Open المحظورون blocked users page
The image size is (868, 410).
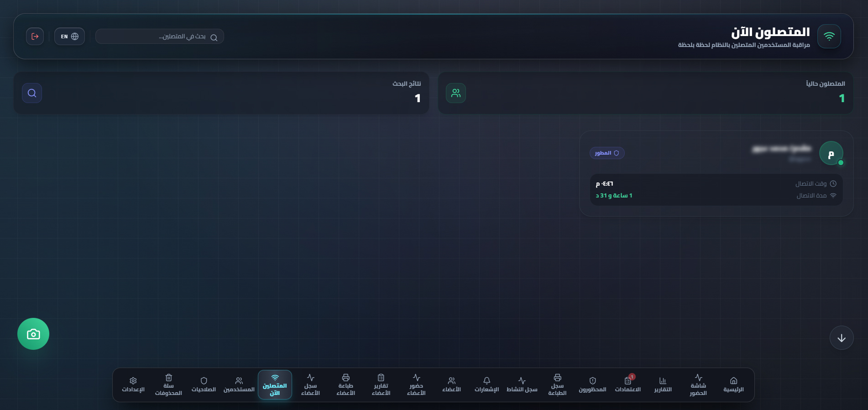tap(592, 385)
